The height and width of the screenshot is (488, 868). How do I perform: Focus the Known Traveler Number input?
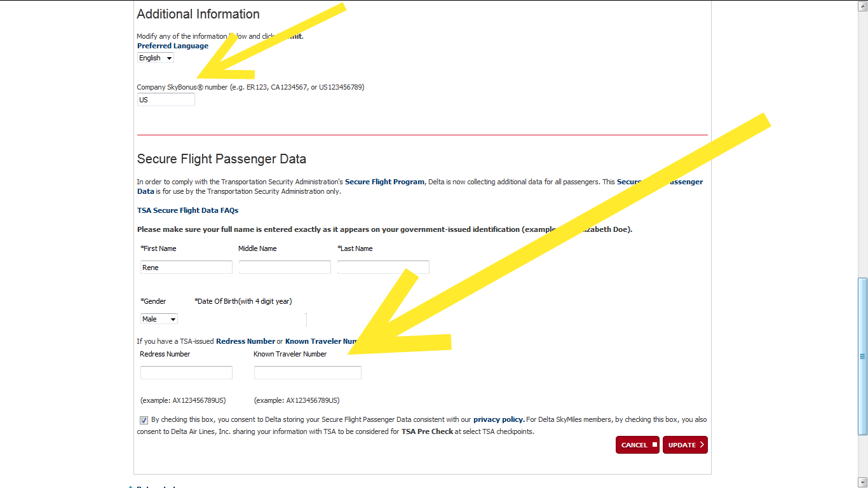(x=308, y=373)
